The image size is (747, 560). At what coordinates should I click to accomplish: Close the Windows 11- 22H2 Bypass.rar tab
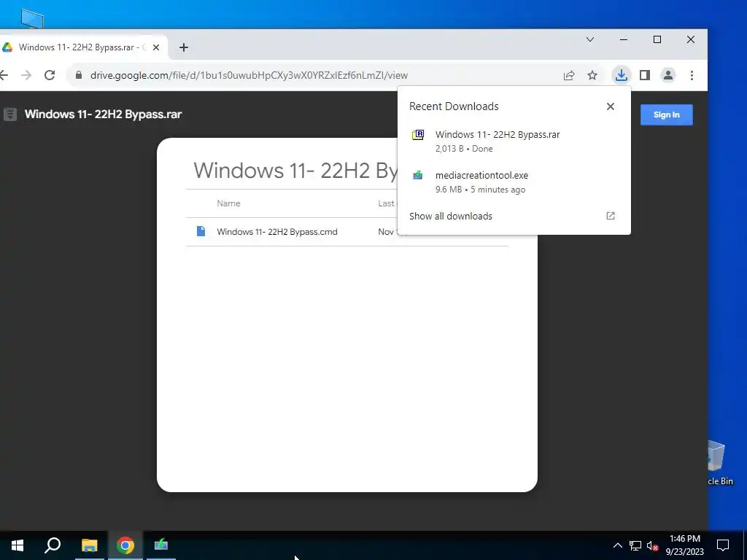(156, 47)
